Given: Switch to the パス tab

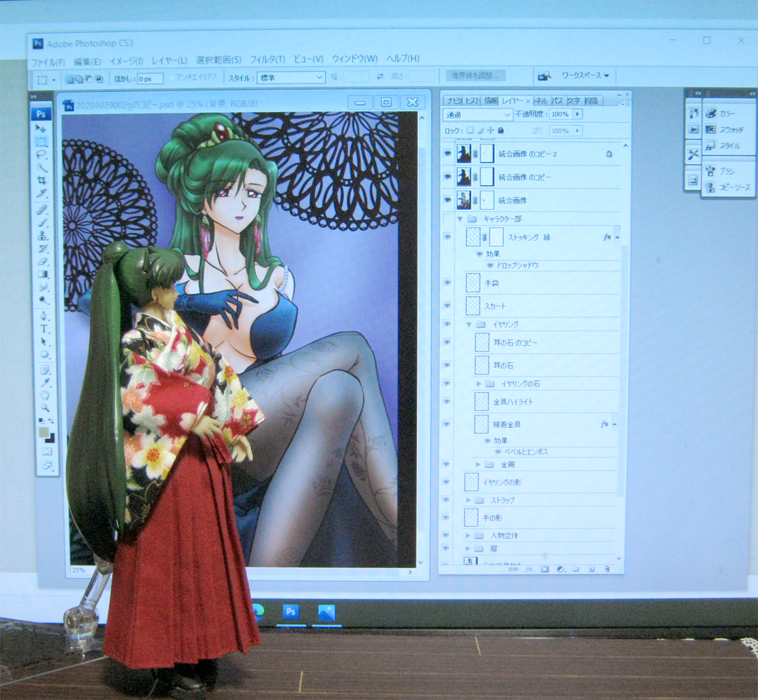Looking at the screenshot, I should tap(557, 100).
